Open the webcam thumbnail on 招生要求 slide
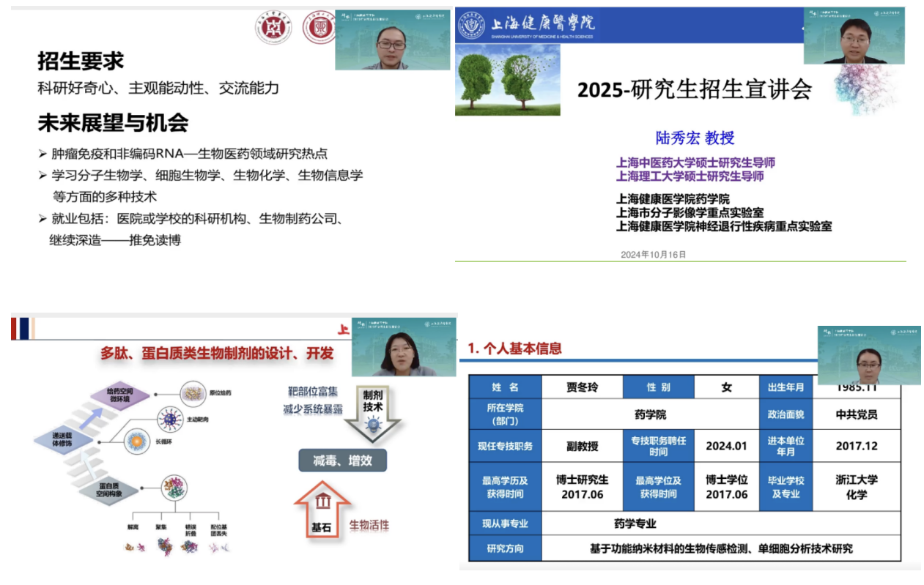The height and width of the screenshot is (585, 924). click(x=392, y=40)
